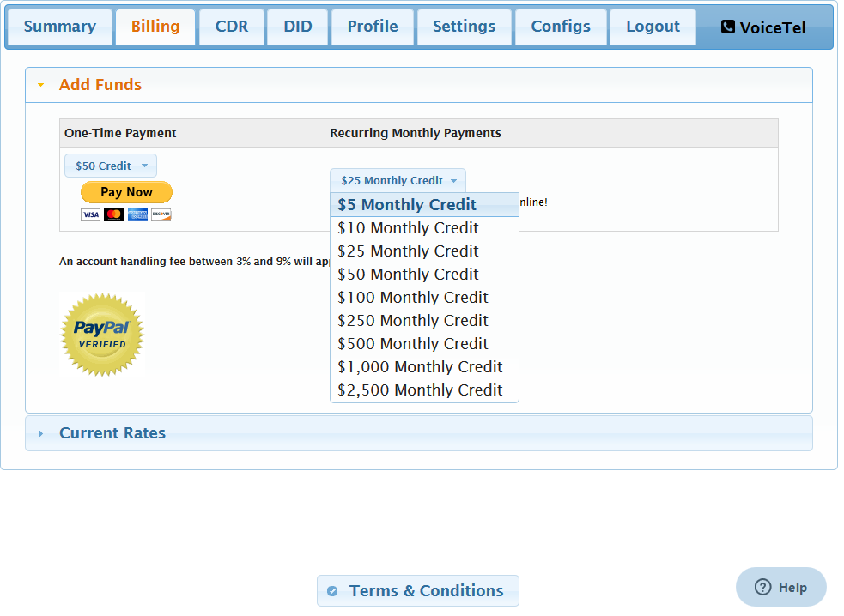The width and height of the screenshot is (844, 616).
Task: Click the check icon beside Terms & Conditions
Action: click(332, 591)
